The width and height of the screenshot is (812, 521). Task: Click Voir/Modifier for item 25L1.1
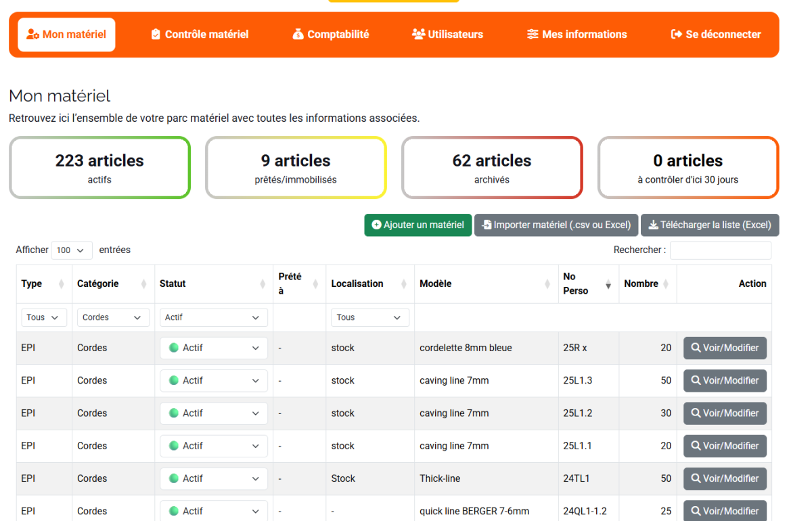(x=725, y=446)
